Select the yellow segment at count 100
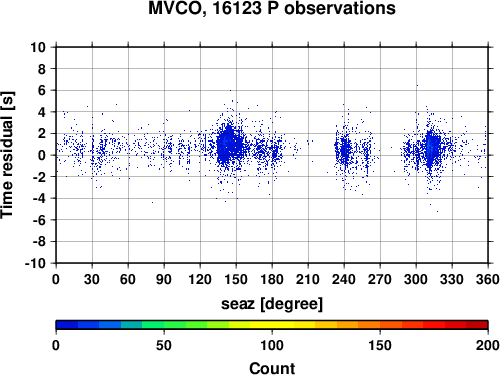Viewport: 500px width, 375px height. coord(272,325)
